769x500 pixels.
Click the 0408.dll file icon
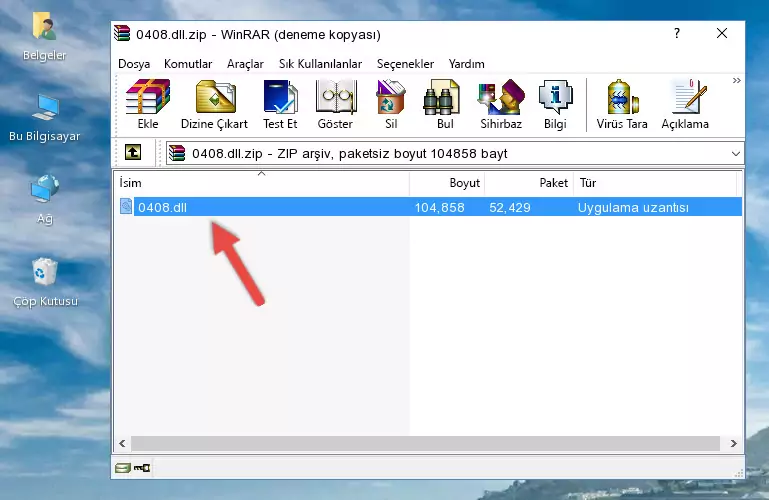[126, 207]
